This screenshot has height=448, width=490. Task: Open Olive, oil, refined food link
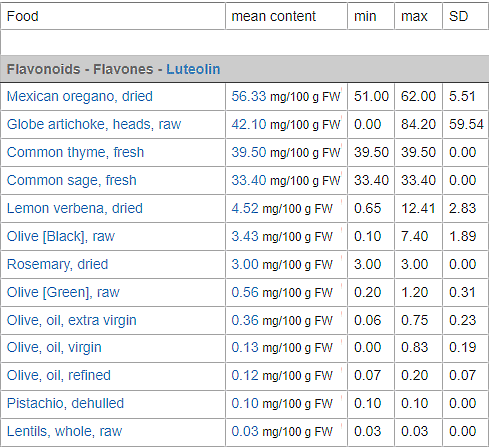click(x=59, y=375)
